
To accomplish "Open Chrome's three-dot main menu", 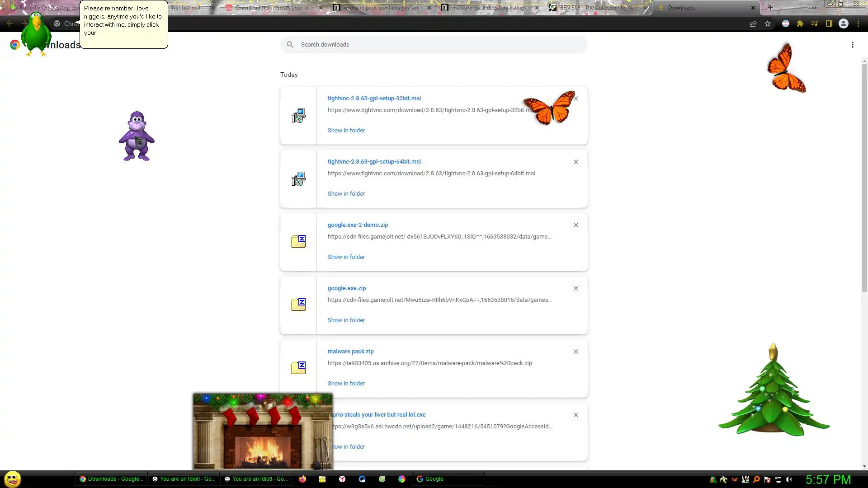I will [858, 24].
